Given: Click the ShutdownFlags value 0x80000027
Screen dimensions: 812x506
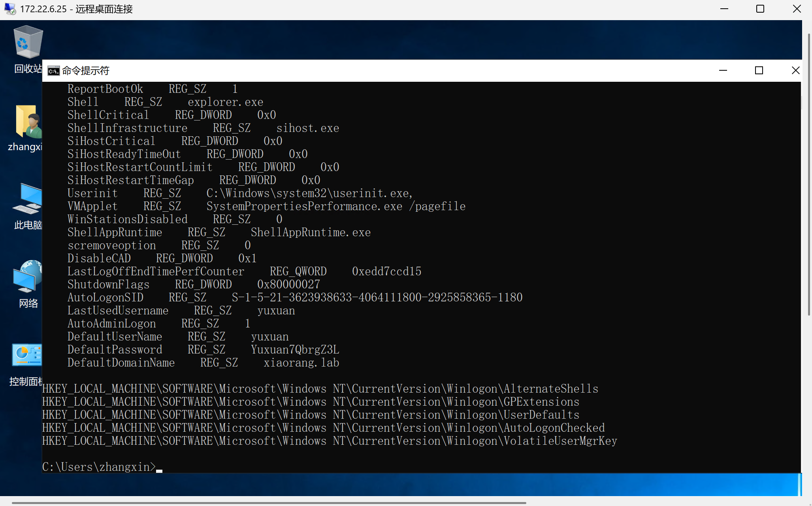Looking at the screenshot, I should [x=288, y=284].
